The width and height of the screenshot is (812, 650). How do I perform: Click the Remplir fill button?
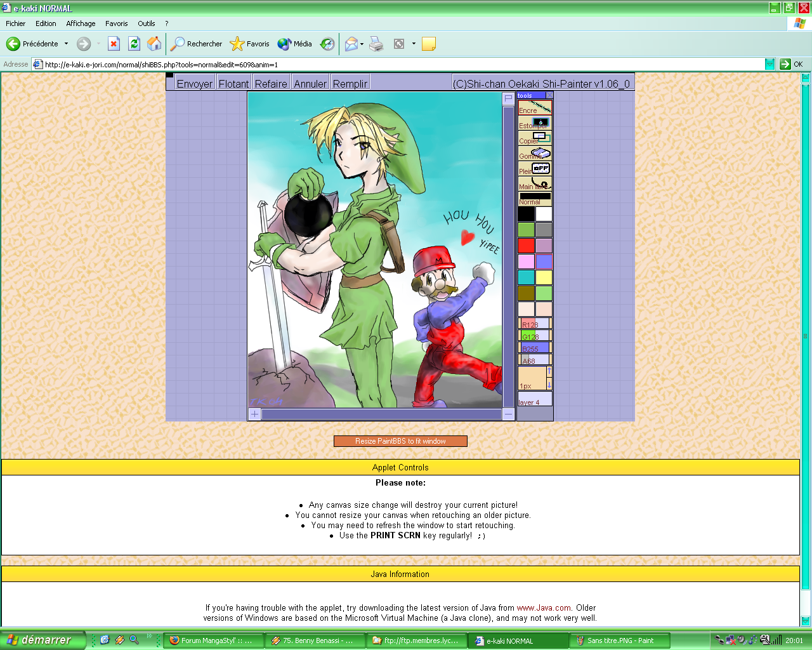click(350, 83)
